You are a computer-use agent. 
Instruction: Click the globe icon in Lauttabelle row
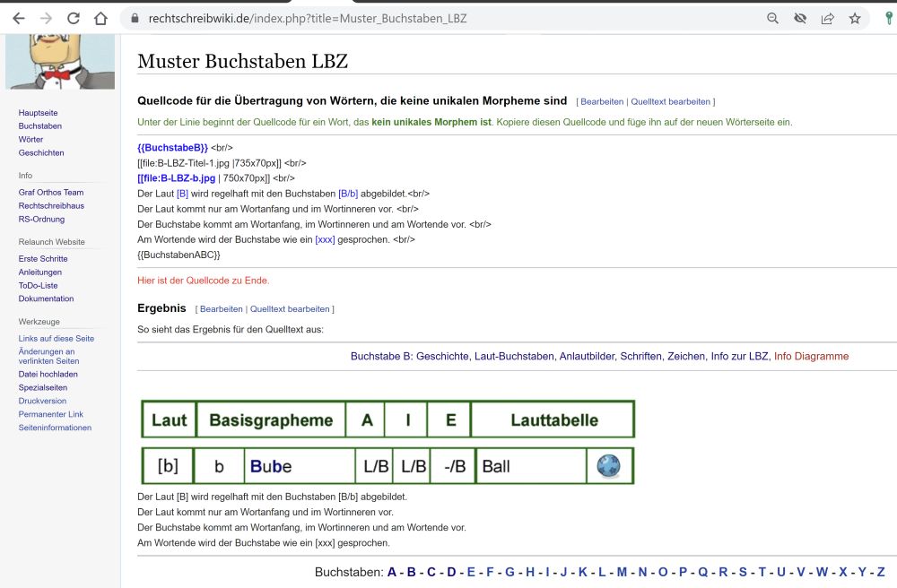pos(608,466)
